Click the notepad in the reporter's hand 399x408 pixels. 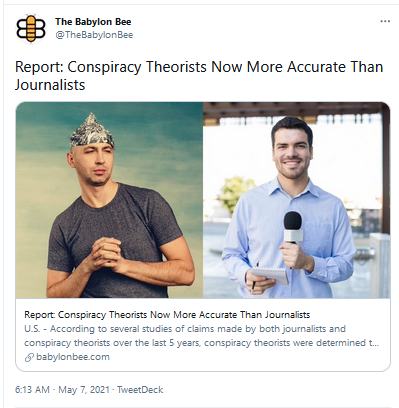click(x=270, y=276)
